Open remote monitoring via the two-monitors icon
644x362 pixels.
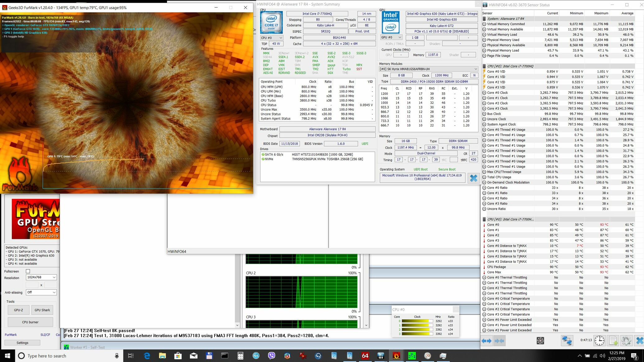pos(567,341)
